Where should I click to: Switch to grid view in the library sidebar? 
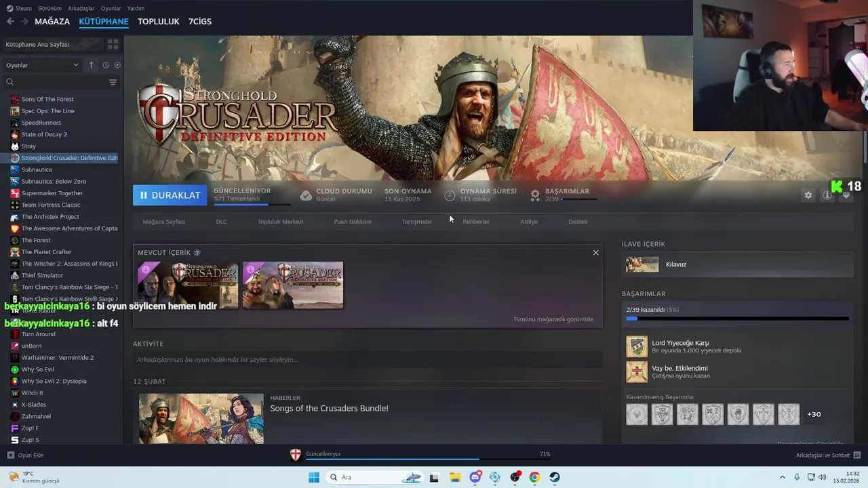(x=113, y=44)
